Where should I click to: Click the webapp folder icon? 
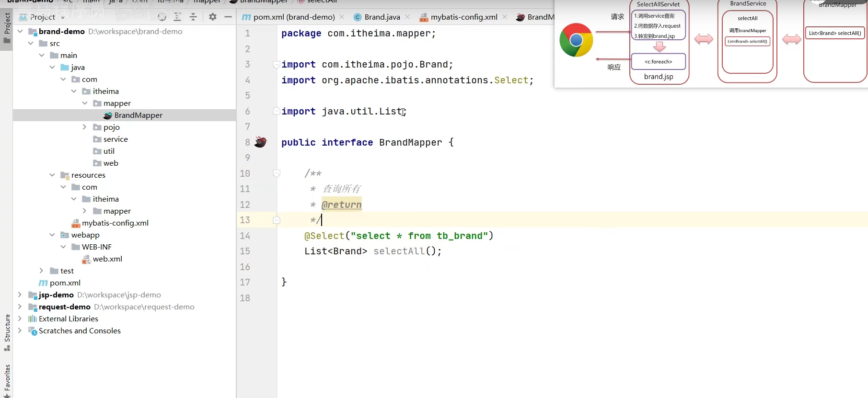click(x=65, y=235)
